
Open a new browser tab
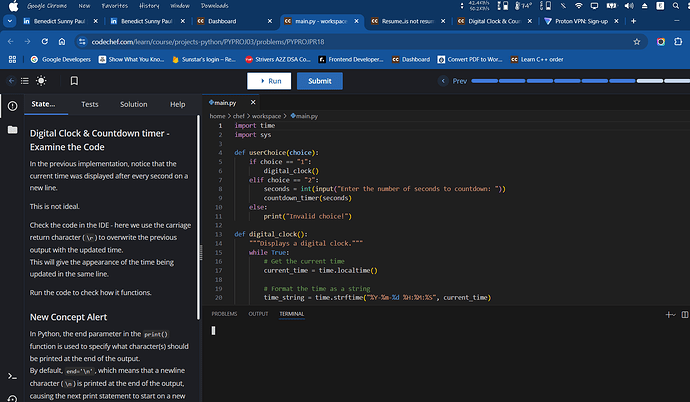[633, 21]
